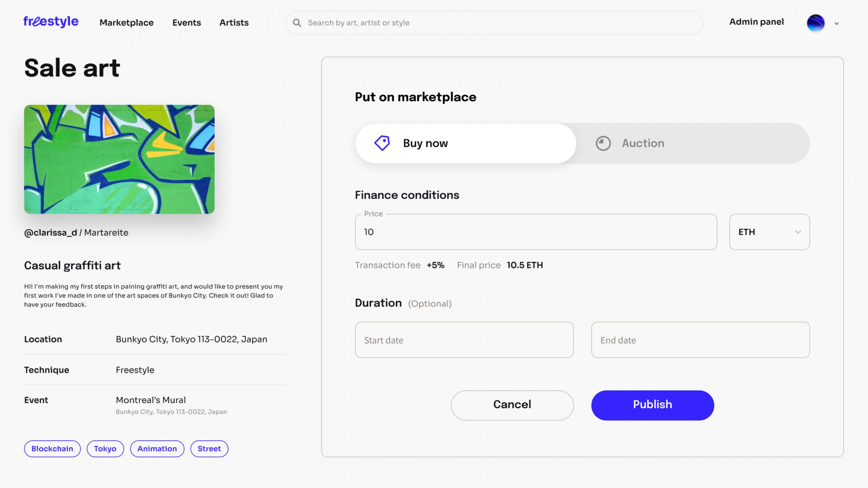Open the Artists nav item
The height and width of the screenshot is (488, 868).
(234, 23)
